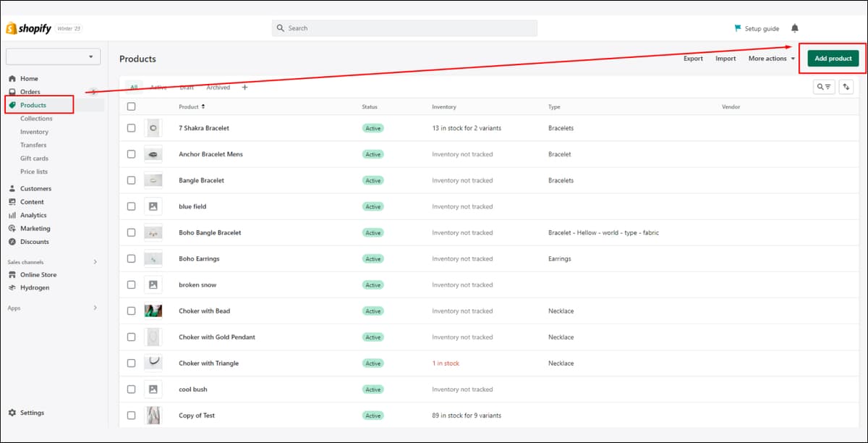The height and width of the screenshot is (443, 868).
Task: Click the Active badge for cool bush
Action: click(373, 389)
